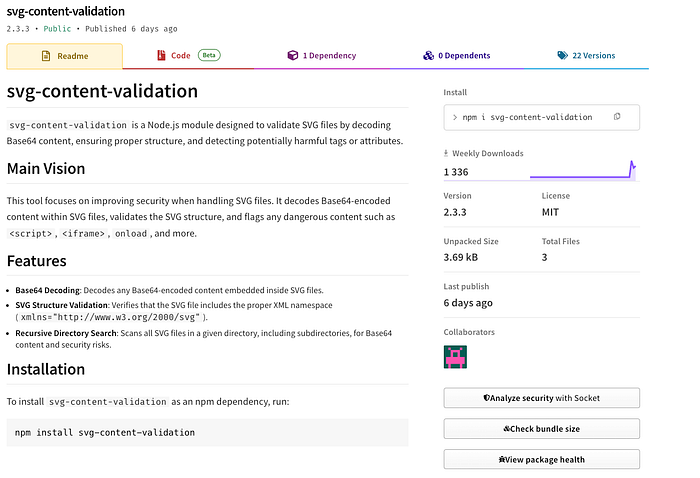This screenshot has height=478, width=700.
Task: Click the SVG Structure Validation feature text
Action: click(174, 311)
